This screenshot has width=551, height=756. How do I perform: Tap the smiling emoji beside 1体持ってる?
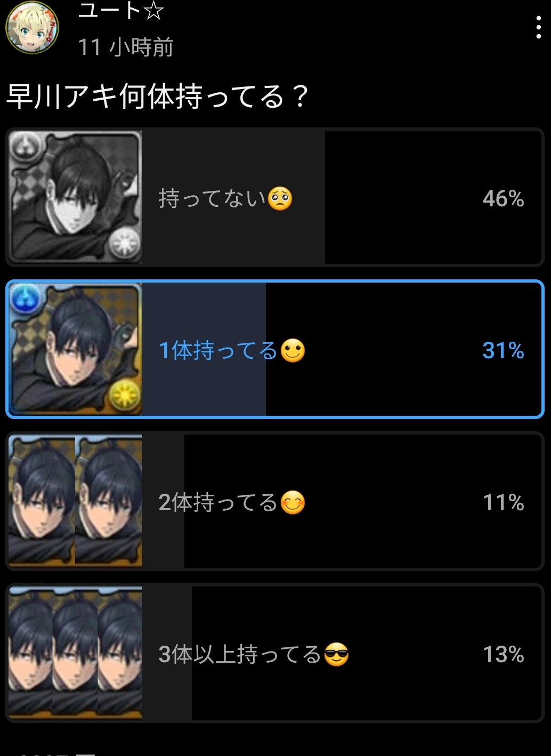293,351
